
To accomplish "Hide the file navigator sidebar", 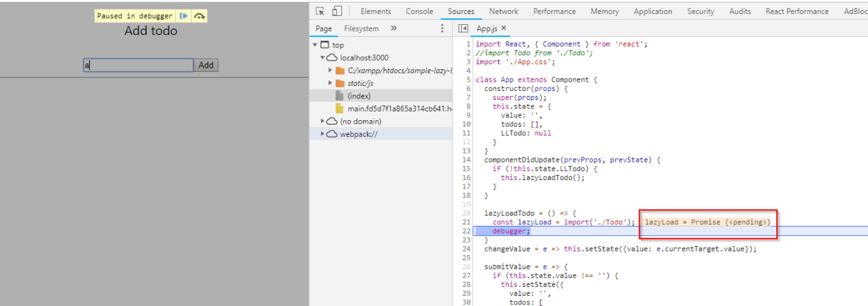I will [x=462, y=28].
